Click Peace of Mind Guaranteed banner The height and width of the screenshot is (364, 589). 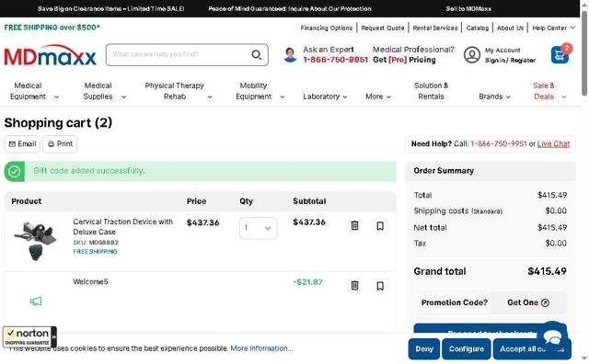[290, 8]
